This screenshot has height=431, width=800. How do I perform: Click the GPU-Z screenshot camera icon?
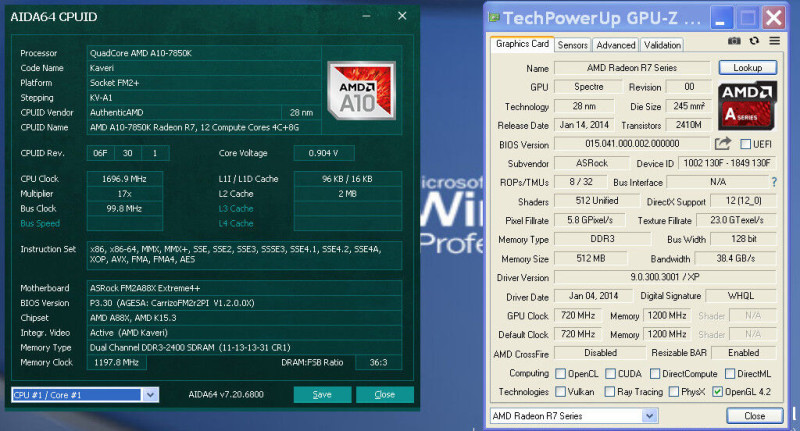click(x=734, y=41)
